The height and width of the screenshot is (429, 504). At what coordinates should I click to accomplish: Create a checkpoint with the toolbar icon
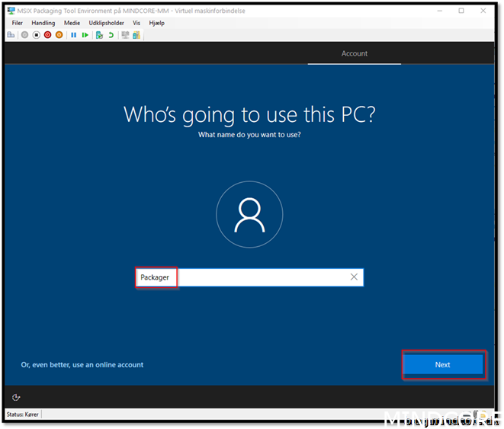(x=99, y=35)
